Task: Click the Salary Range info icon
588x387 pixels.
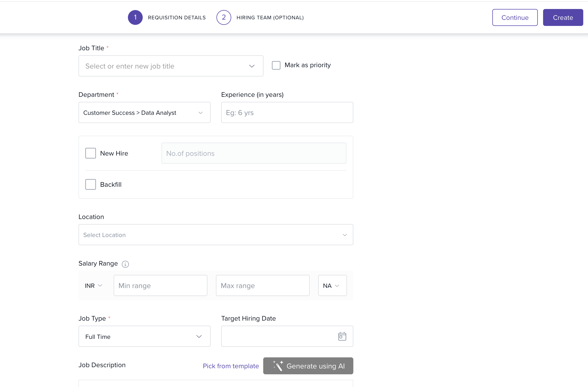Action: (125, 264)
